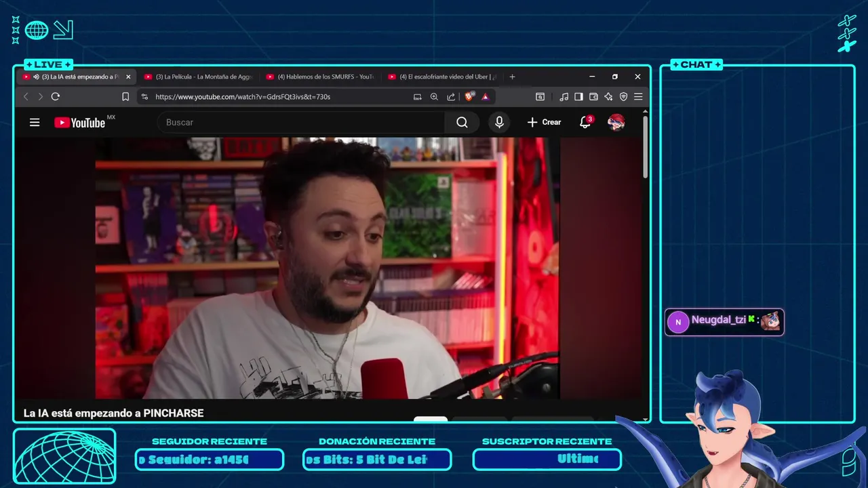This screenshot has height=488, width=868.
Task: Click the browser forward arrow
Action: (40, 97)
